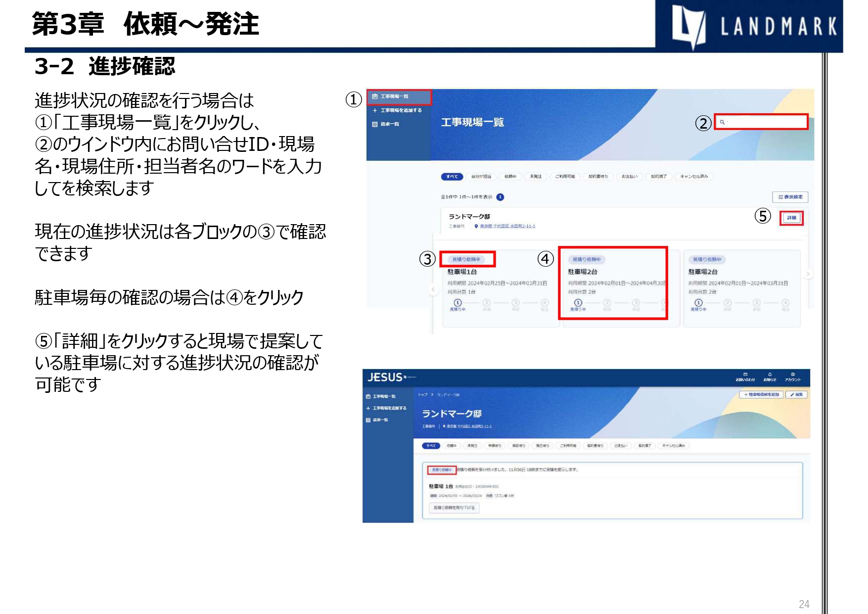
Task: Select 工事現場を追加する label in the lower sidebar
Action: click(x=389, y=408)
